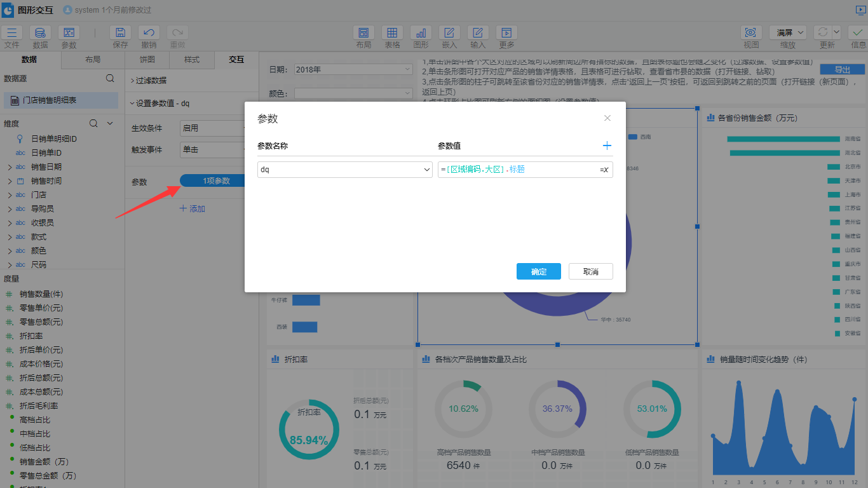Expand the 导购员 dimension
This screenshot has height=488, width=868.
click(x=10, y=209)
